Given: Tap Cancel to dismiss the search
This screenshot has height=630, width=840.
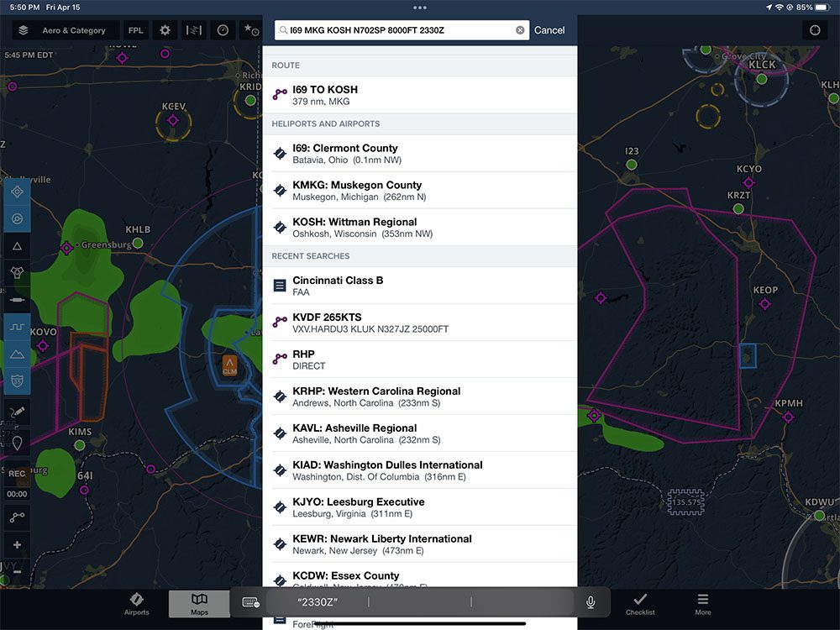Looking at the screenshot, I should [549, 29].
